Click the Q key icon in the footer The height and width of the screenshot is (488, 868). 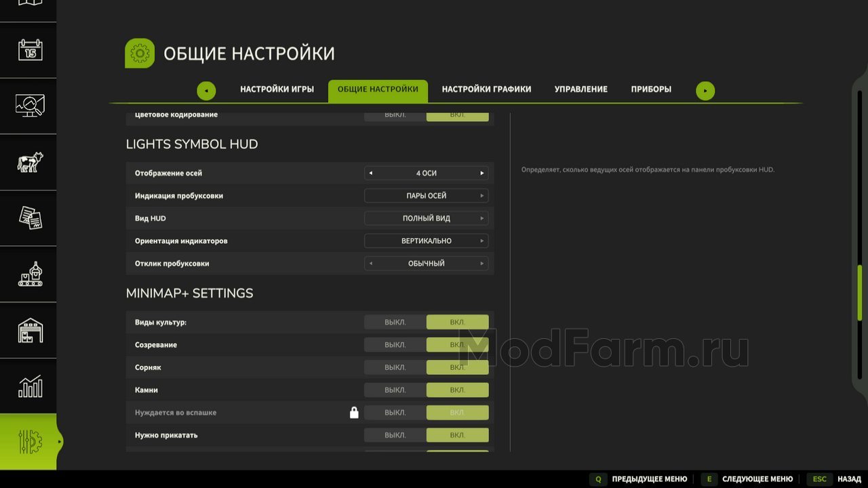[598, 479]
